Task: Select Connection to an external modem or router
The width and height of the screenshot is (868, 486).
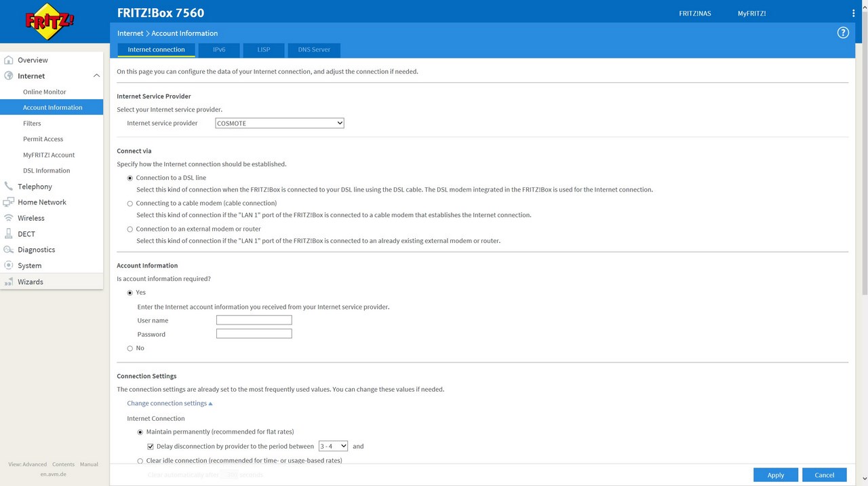Action: click(x=130, y=229)
